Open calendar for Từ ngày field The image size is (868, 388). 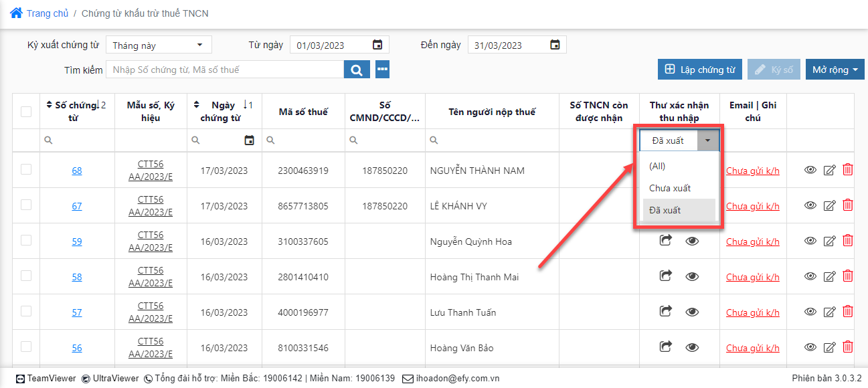point(377,45)
